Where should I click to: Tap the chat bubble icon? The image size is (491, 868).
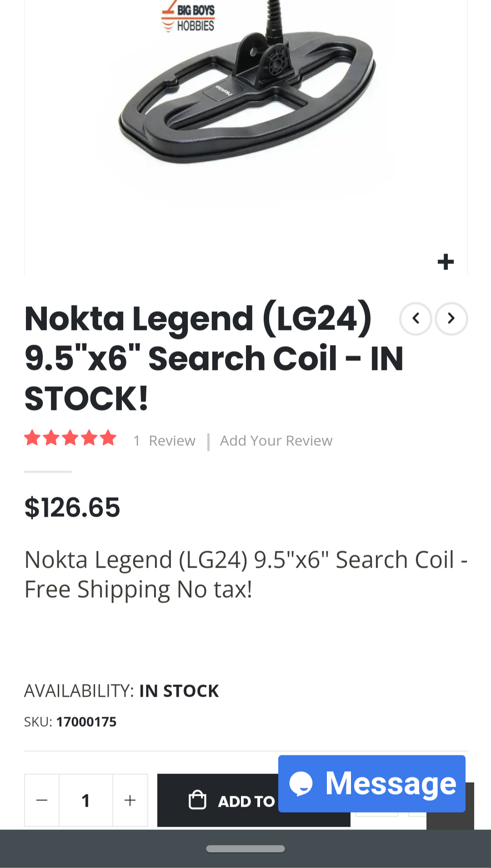click(x=301, y=783)
